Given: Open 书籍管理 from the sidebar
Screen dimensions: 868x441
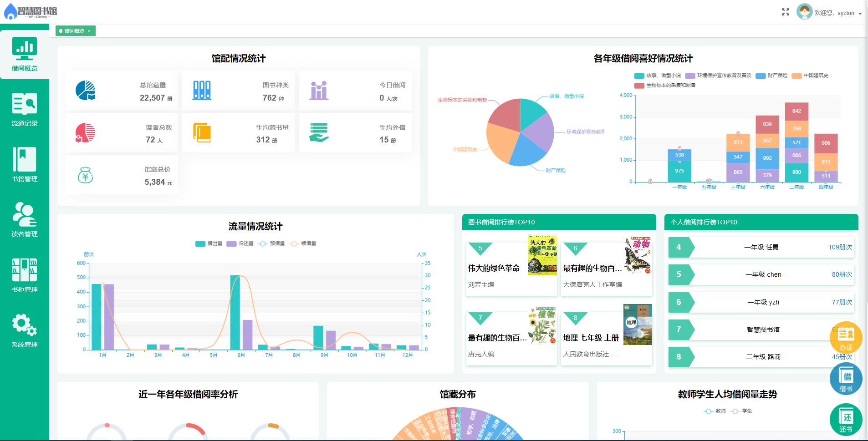Looking at the screenshot, I should 25,165.
